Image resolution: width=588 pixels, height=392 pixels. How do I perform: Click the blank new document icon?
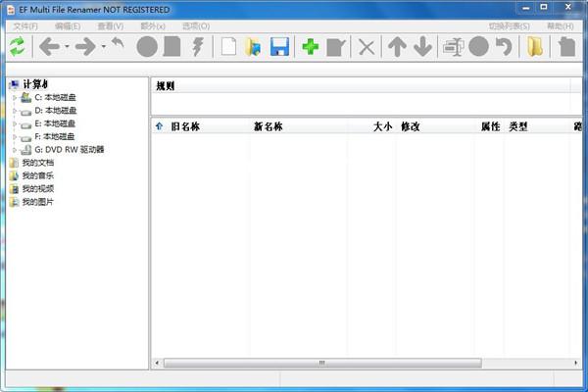(227, 46)
